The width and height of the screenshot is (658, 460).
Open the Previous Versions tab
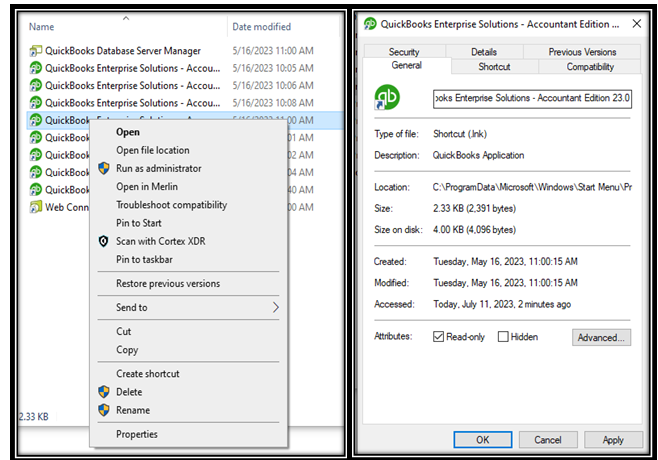click(582, 52)
